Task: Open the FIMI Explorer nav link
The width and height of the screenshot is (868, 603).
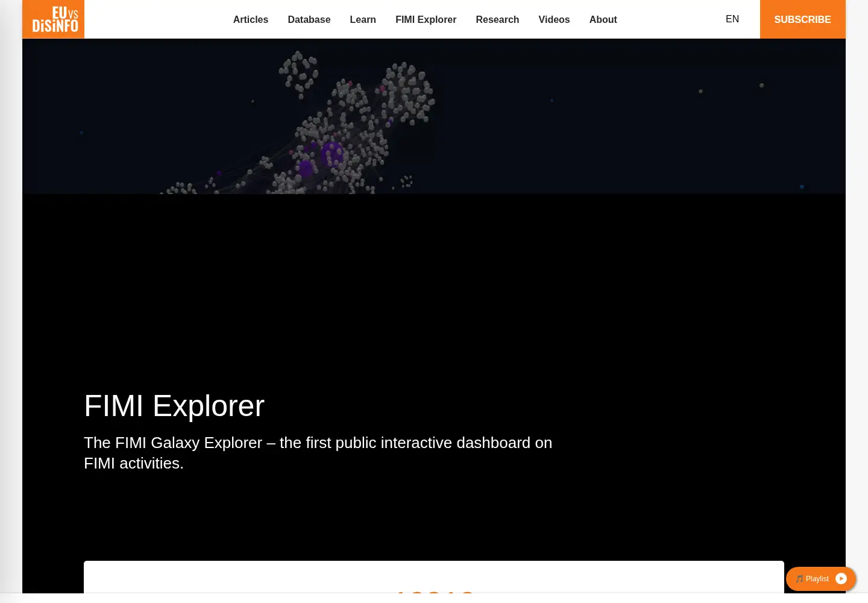Action: [x=426, y=19]
